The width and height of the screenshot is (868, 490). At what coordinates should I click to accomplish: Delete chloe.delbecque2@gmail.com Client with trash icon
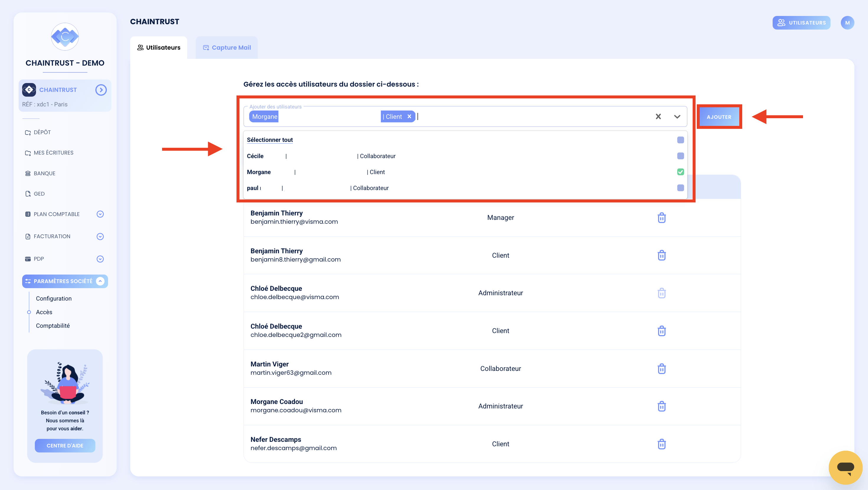[661, 331]
